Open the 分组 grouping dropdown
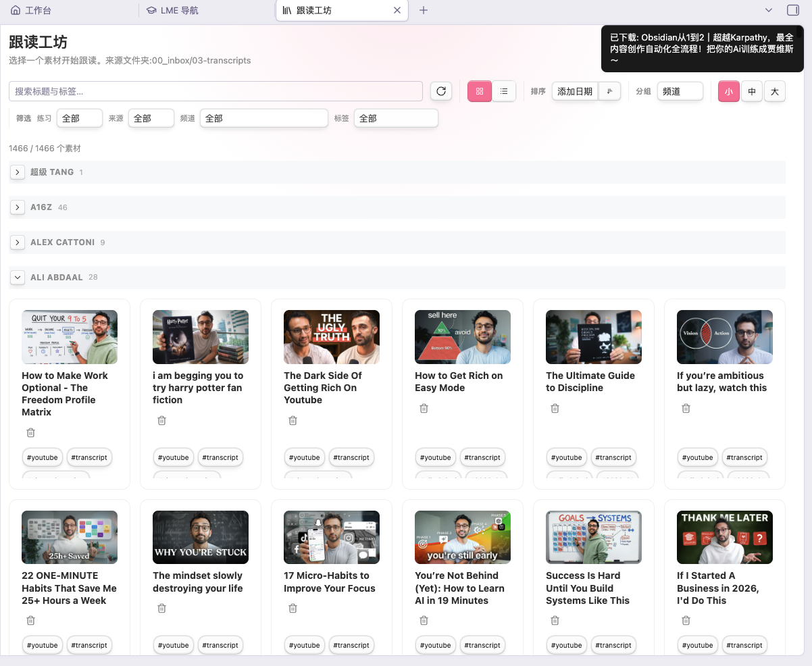The height and width of the screenshot is (666, 812). (680, 91)
